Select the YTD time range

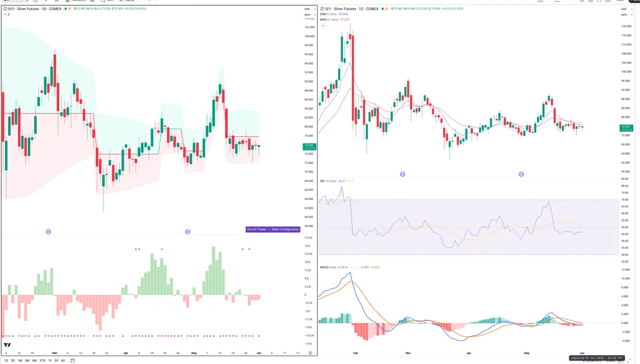pos(42,360)
